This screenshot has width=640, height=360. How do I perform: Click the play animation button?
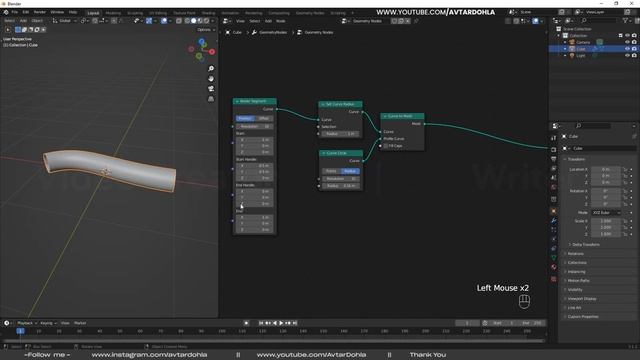pyautogui.click(x=281, y=323)
